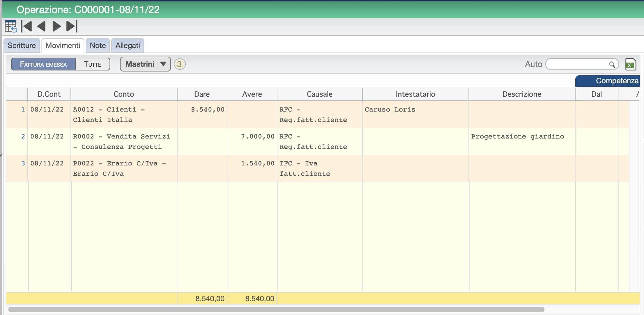Click the date 08/11/22 in row 1

[x=47, y=109]
